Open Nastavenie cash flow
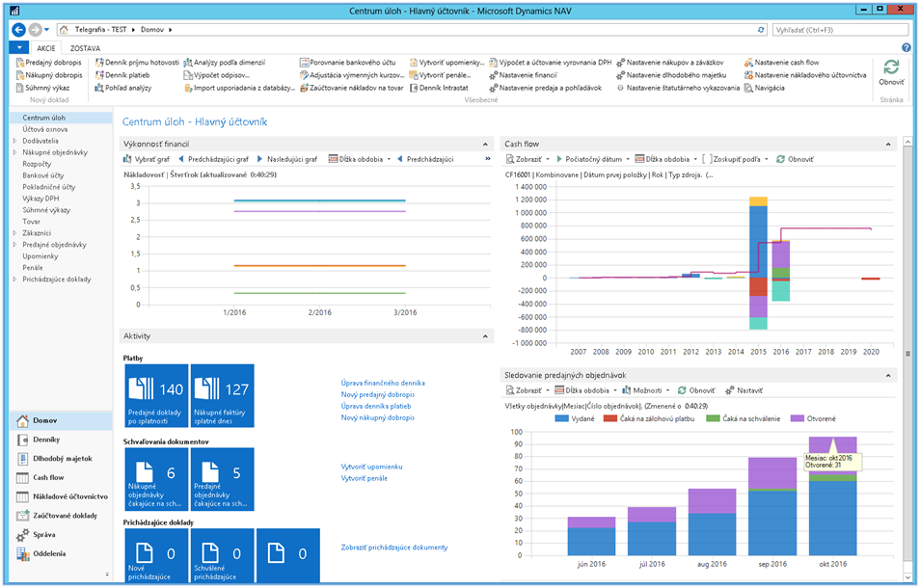The width and height of the screenshot is (920, 588). (x=781, y=62)
